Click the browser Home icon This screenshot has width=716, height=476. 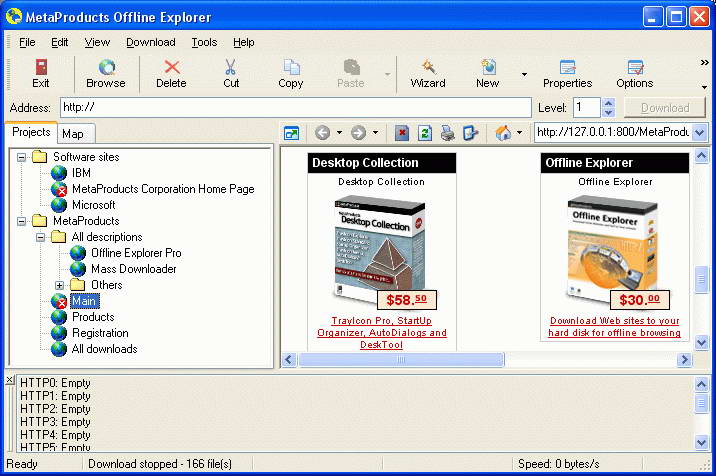click(503, 133)
